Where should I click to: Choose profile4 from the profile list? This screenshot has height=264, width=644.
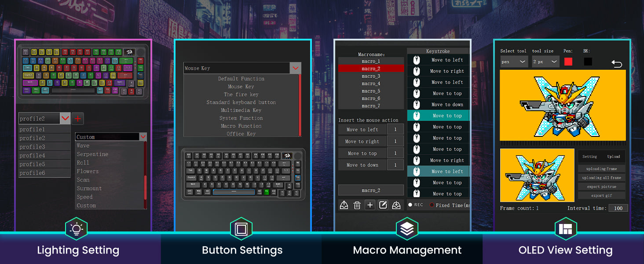(44, 155)
